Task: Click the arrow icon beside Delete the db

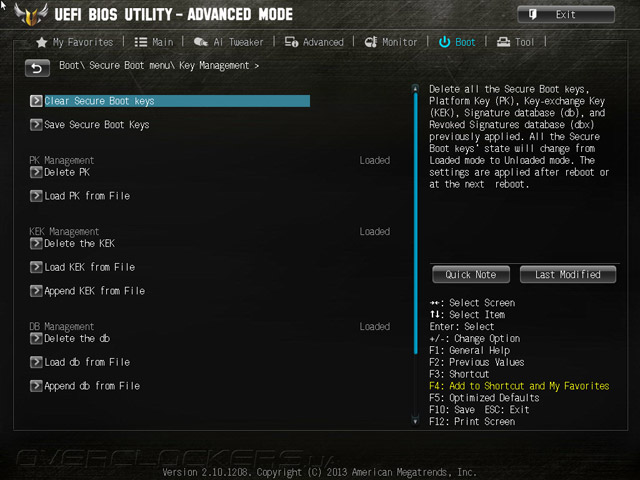Action: point(36,338)
